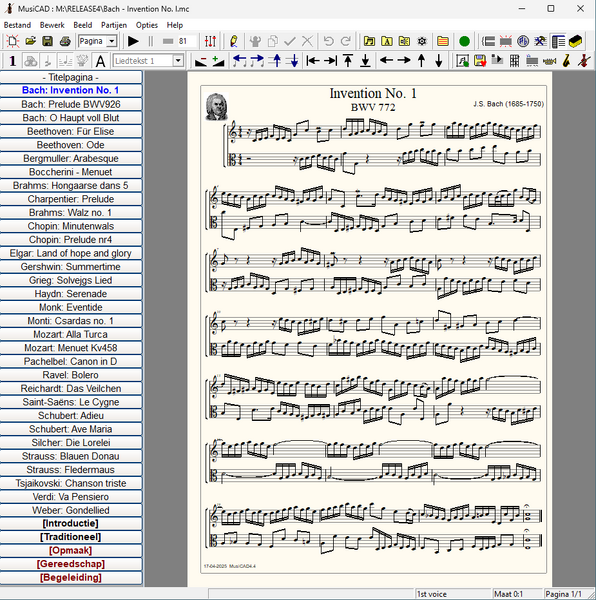Open the gear settings icon
The image size is (596, 600).
click(422, 41)
